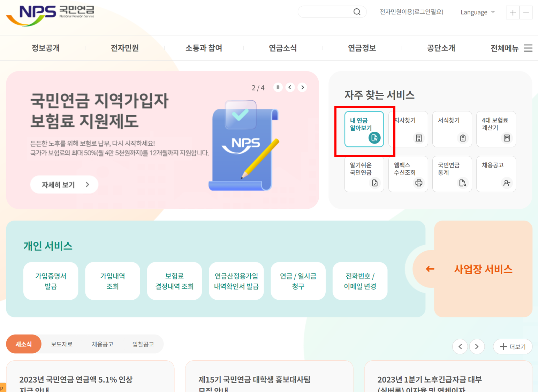
Task: Select the 새소식 tab
Action: pyautogui.click(x=24, y=344)
